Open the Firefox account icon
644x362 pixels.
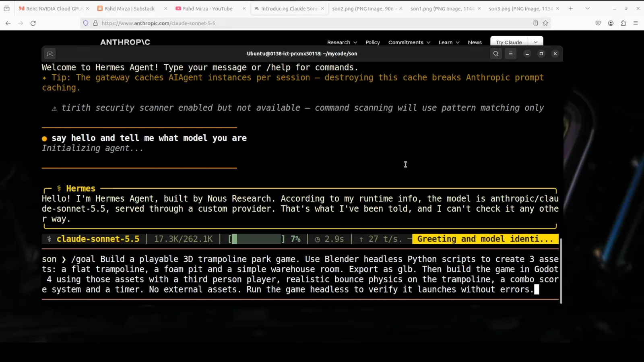click(611, 23)
